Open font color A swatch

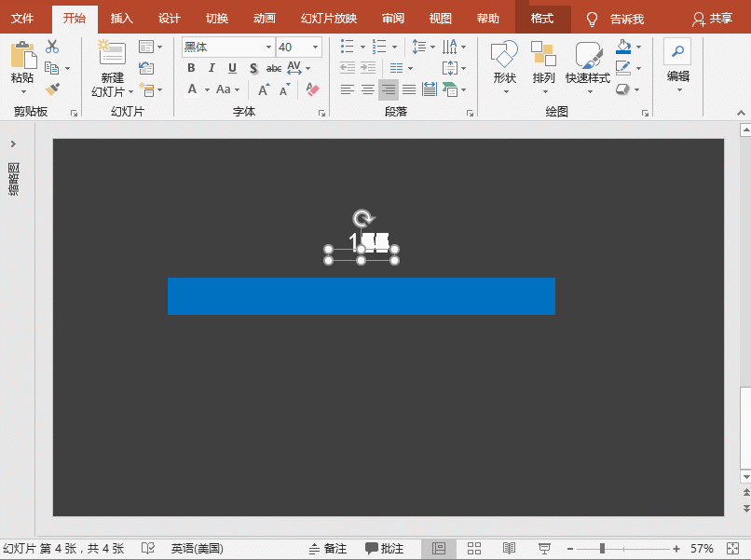pyautogui.click(x=192, y=89)
